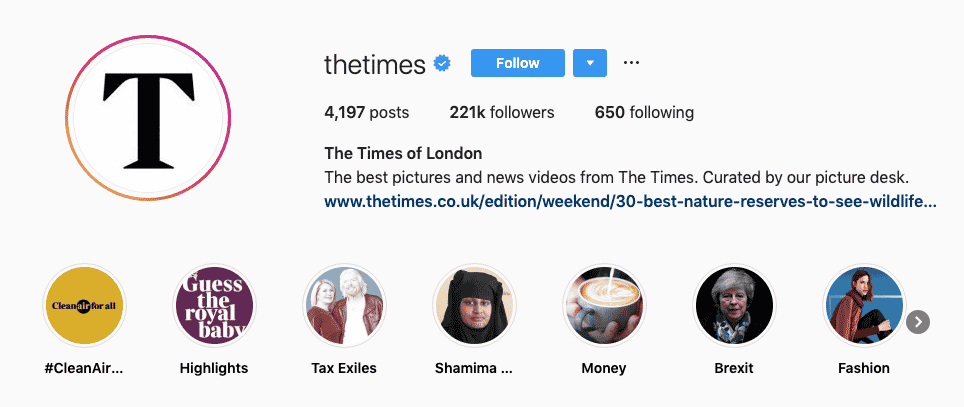
Task: Open The Times profile picture story
Action: [148, 117]
